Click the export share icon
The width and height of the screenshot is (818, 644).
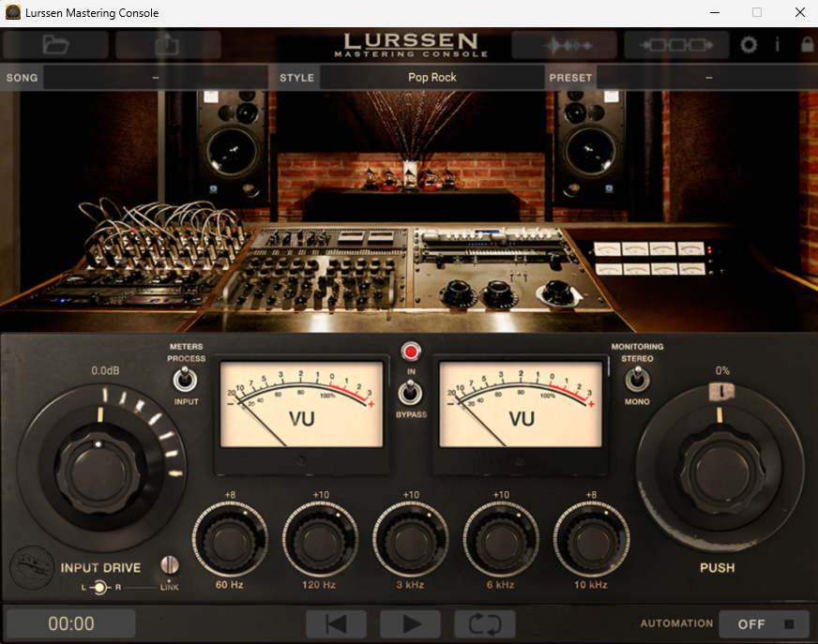pyautogui.click(x=168, y=44)
